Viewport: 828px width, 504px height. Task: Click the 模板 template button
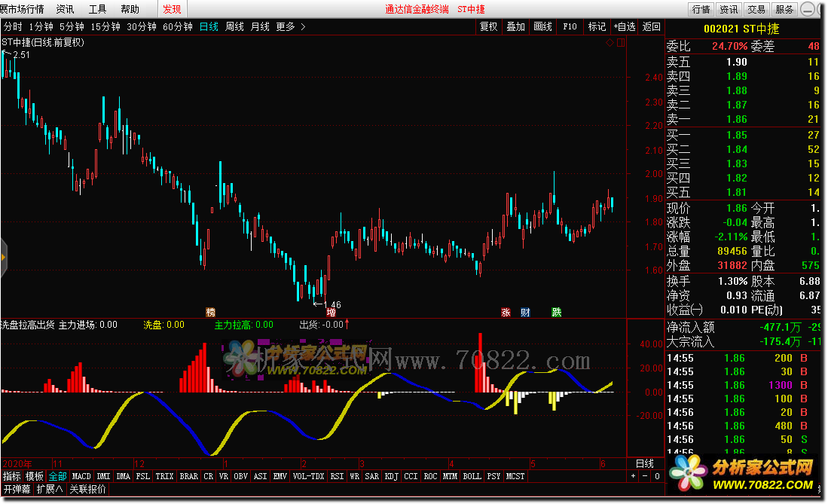click(x=35, y=476)
